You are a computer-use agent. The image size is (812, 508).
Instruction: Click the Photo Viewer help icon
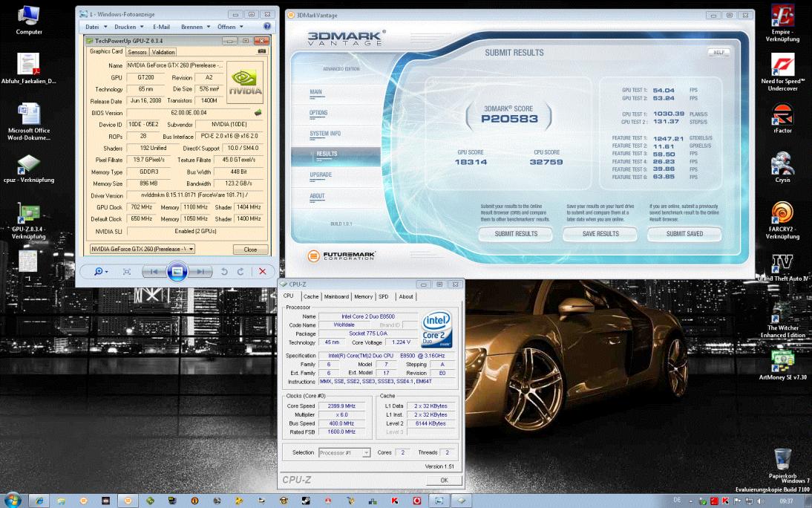(x=267, y=27)
